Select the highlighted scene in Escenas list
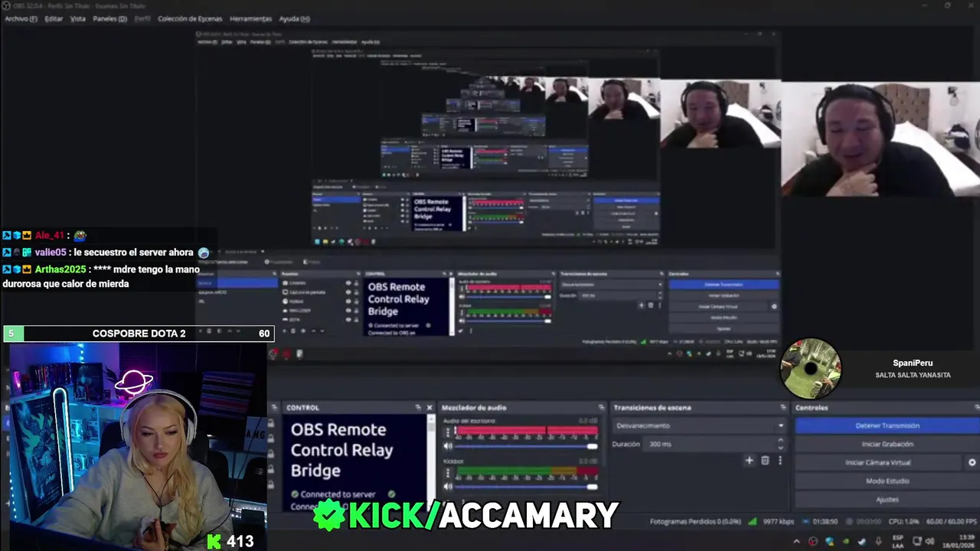The image size is (980, 551). [237, 283]
